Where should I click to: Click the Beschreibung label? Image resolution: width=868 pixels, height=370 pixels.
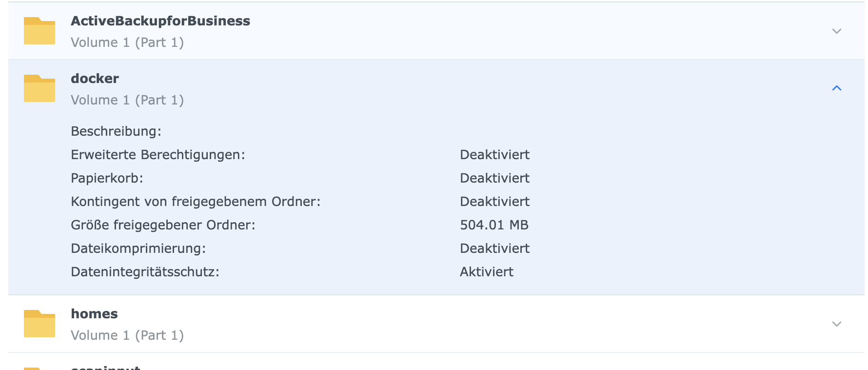(x=116, y=131)
